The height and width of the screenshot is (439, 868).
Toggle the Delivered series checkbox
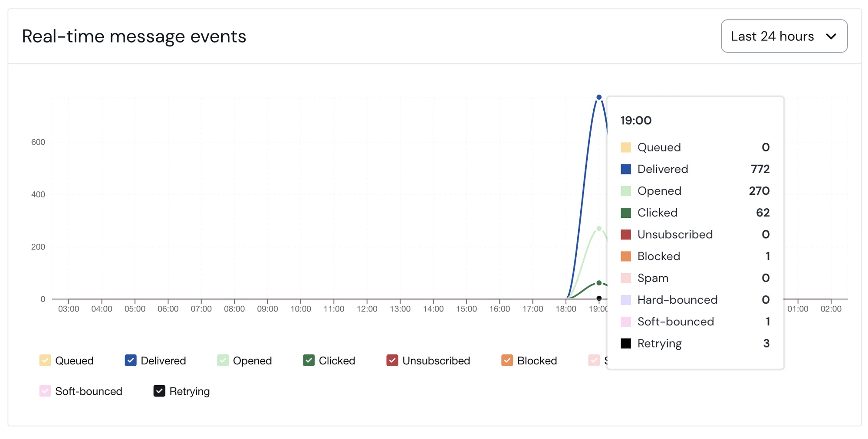[x=131, y=360]
